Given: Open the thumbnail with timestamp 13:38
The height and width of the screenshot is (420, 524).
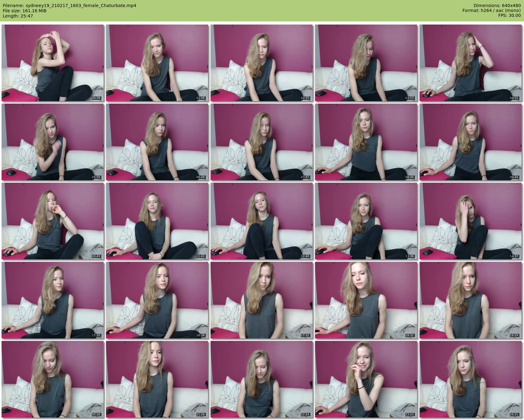Looking at the screenshot, I should 366,221.
